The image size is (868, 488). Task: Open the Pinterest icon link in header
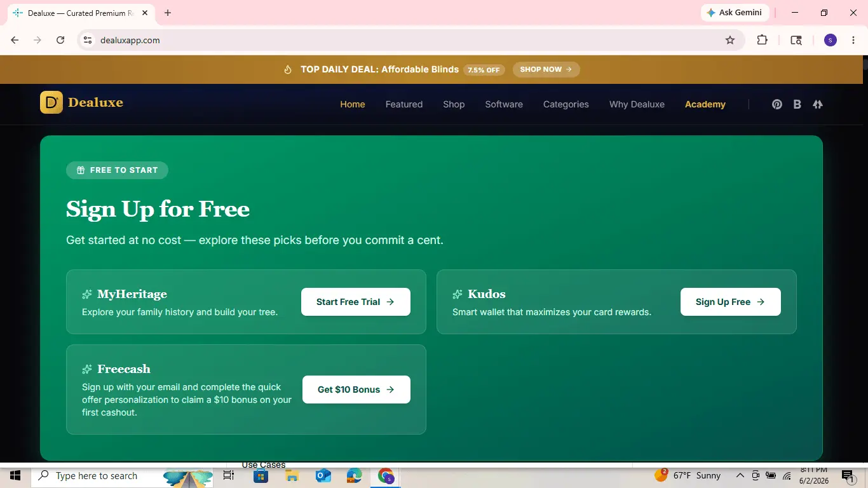776,104
